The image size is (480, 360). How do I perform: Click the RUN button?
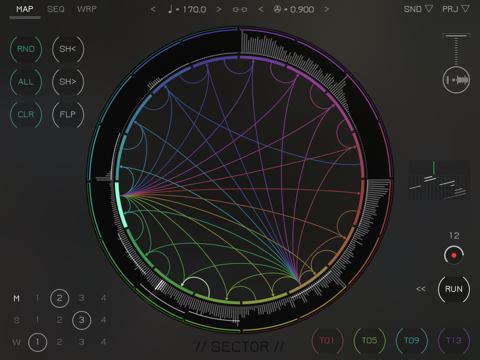pyautogui.click(x=454, y=289)
